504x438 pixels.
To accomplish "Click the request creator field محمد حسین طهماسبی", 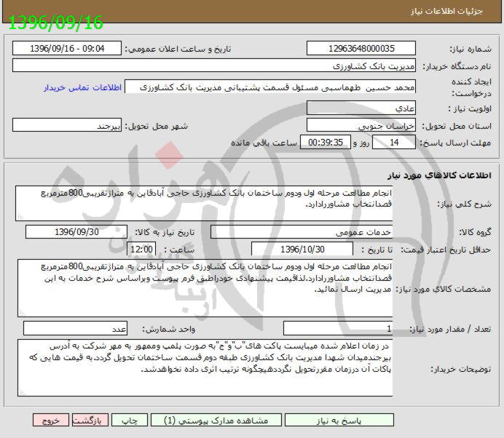I will 270,87.
